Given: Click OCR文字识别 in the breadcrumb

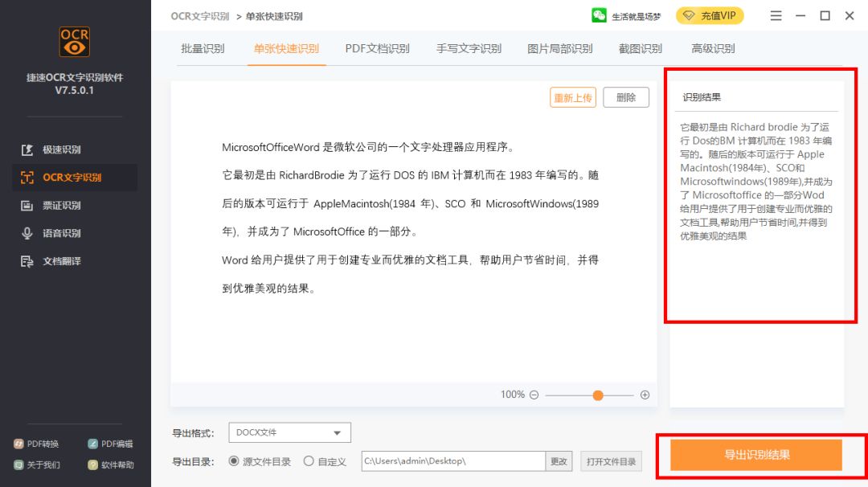Looking at the screenshot, I should pos(200,16).
